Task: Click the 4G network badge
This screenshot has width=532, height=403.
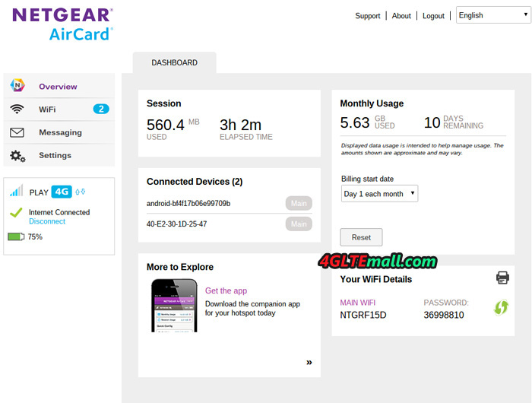Action: (62, 192)
